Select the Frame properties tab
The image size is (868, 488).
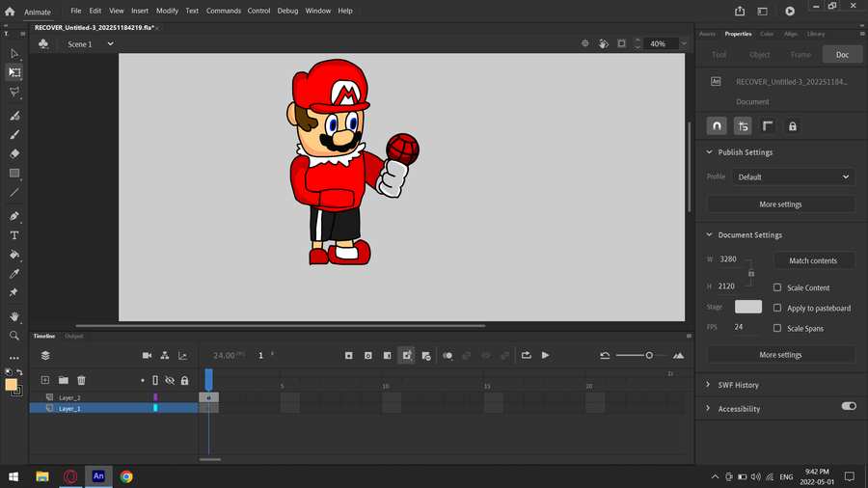[x=800, y=55]
